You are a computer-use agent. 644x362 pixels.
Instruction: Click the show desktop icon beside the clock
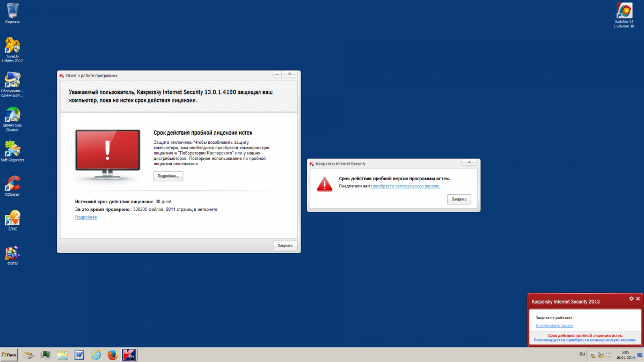tap(639, 355)
